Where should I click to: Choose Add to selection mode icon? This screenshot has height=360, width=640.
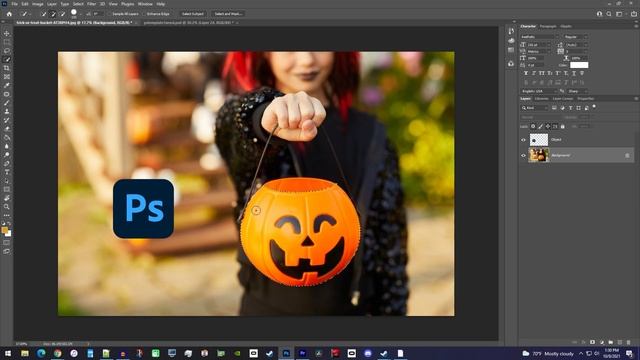[53, 14]
